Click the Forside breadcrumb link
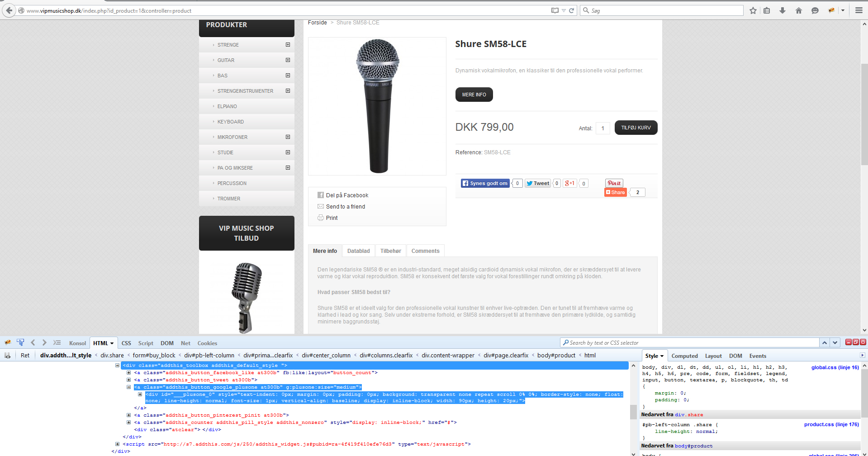The width and height of the screenshot is (868, 456). (x=318, y=23)
